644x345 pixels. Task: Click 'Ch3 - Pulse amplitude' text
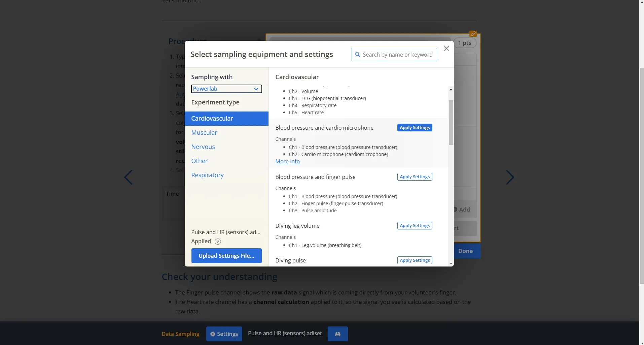[x=313, y=211]
